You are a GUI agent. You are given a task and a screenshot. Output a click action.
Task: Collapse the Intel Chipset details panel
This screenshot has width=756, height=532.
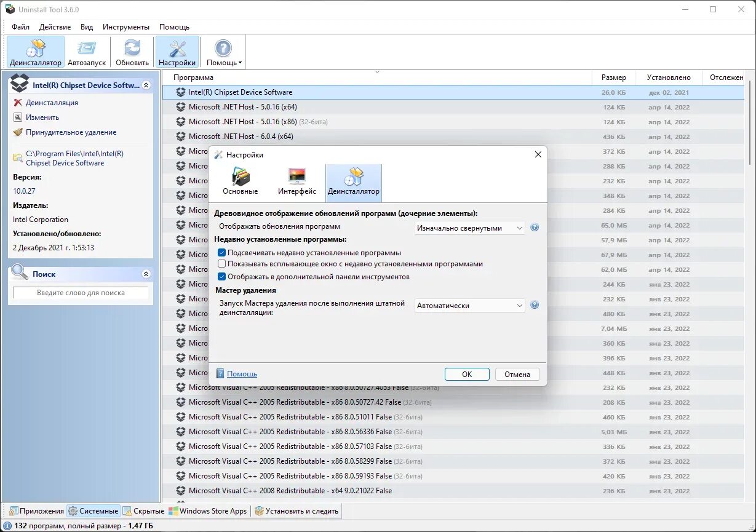tap(146, 85)
